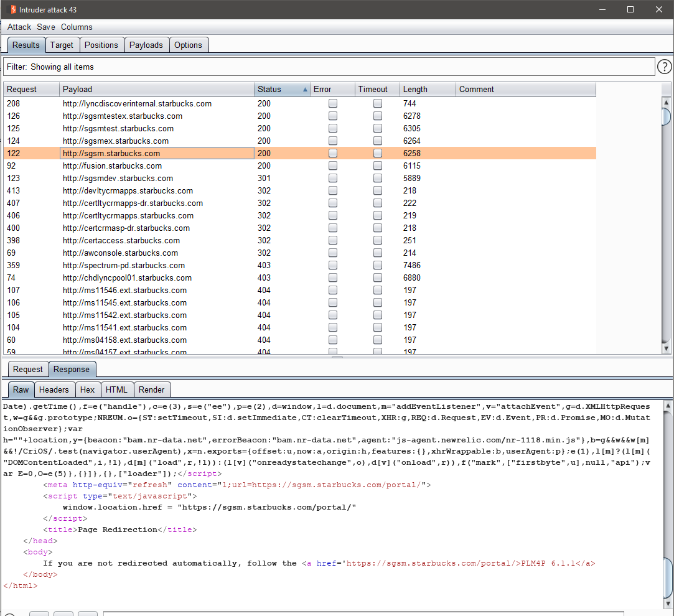The width and height of the screenshot is (674, 616).
Task: Switch to the Target tab
Action: (x=62, y=45)
